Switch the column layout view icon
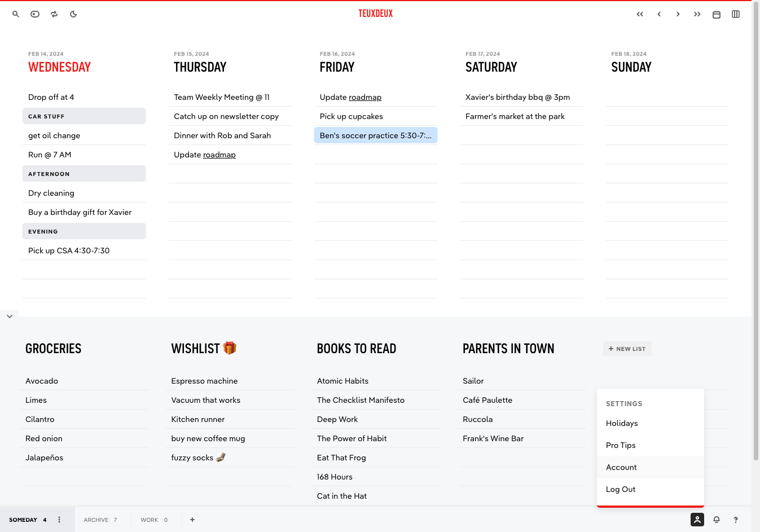760x532 pixels. tap(736, 14)
